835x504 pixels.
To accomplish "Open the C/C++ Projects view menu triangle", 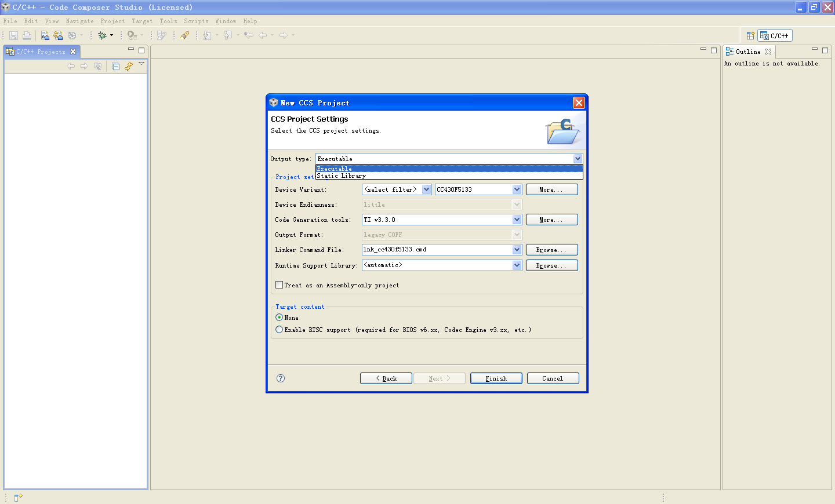I will coord(141,64).
